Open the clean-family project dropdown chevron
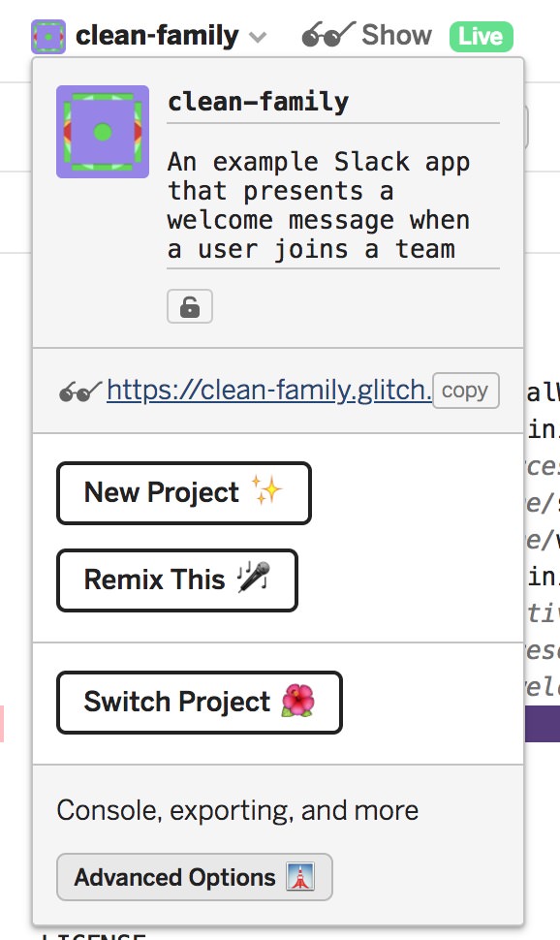Viewport: 560px width, 940px height. pyautogui.click(x=258, y=39)
